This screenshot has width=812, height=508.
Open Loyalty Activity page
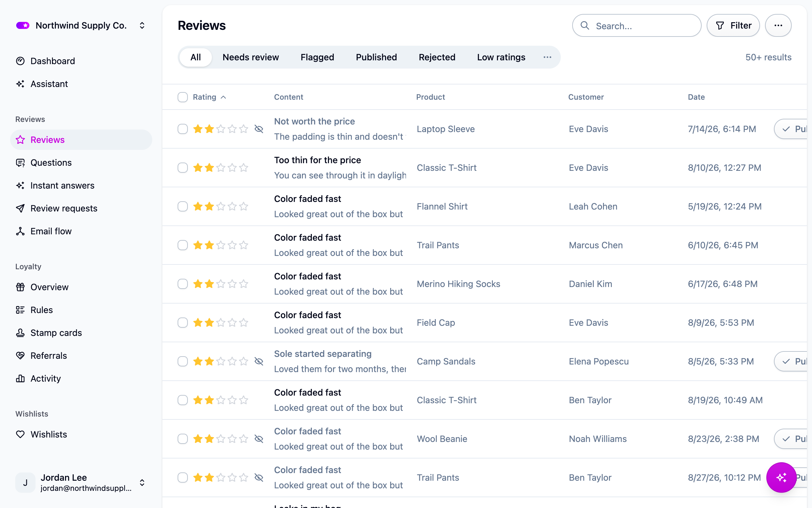click(81, 378)
